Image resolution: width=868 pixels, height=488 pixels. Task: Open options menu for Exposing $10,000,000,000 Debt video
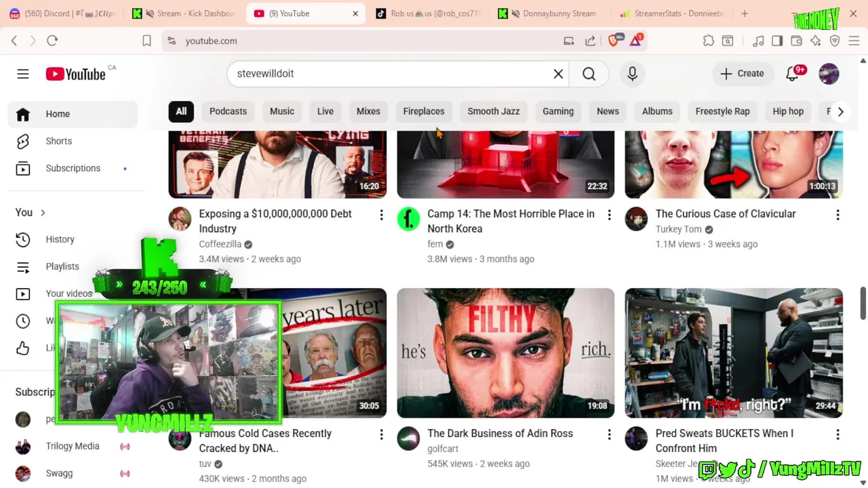tap(381, 216)
